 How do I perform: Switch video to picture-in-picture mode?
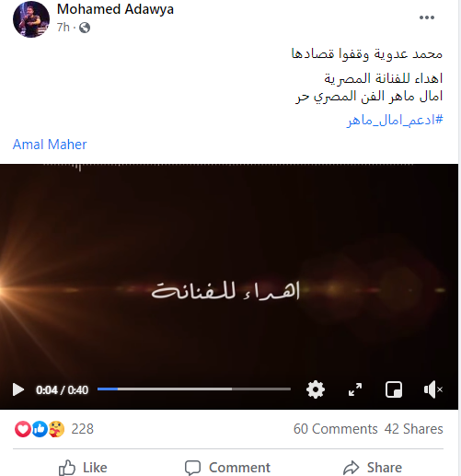[394, 389]
